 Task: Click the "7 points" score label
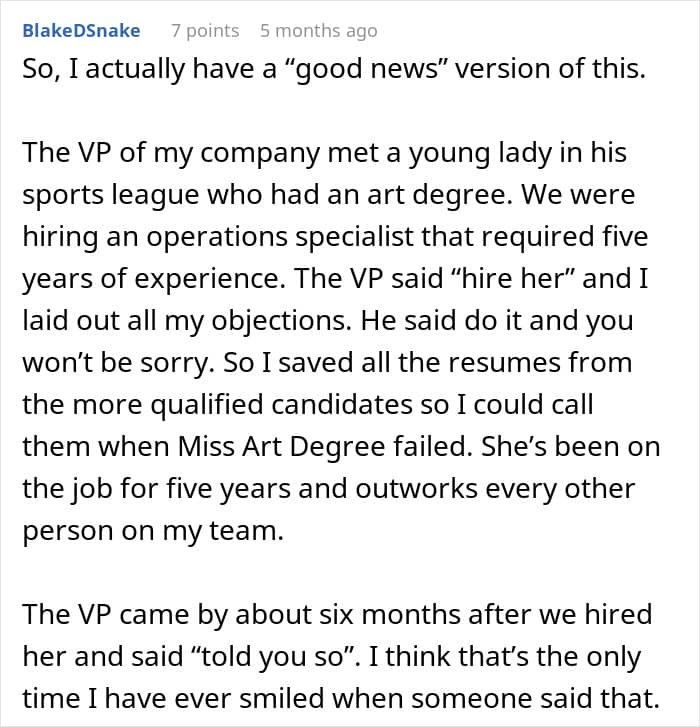(205, 31)
